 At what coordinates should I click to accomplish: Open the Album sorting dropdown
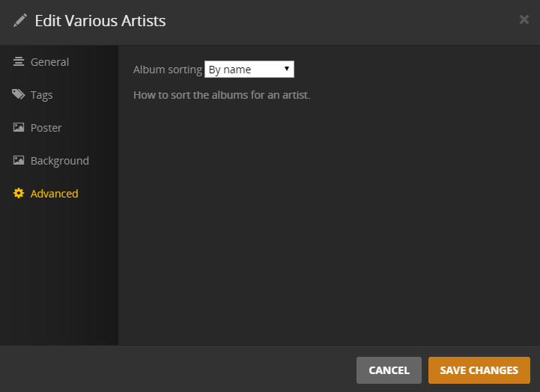(x=249, y=70)
